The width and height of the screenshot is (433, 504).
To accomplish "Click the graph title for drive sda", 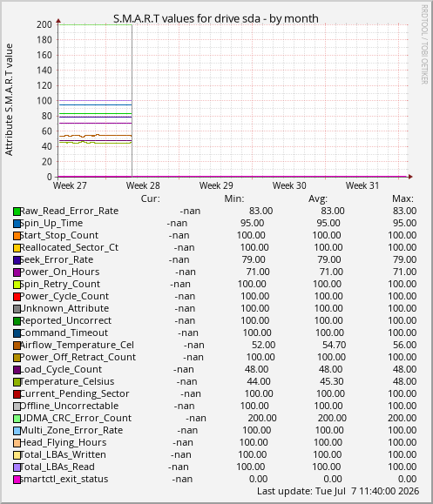I will click(216, 18).
